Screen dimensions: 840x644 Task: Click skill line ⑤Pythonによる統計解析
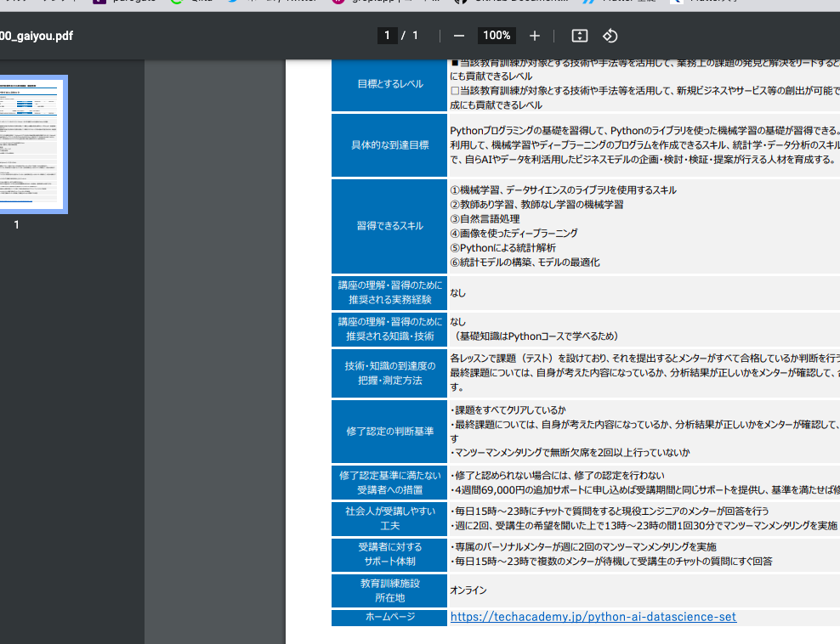point(503,248)
